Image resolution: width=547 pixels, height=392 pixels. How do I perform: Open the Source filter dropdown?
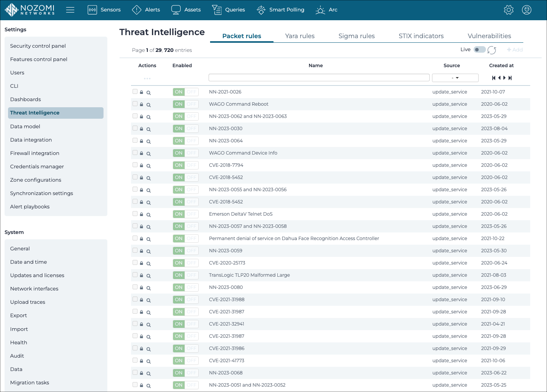[455, 78]
